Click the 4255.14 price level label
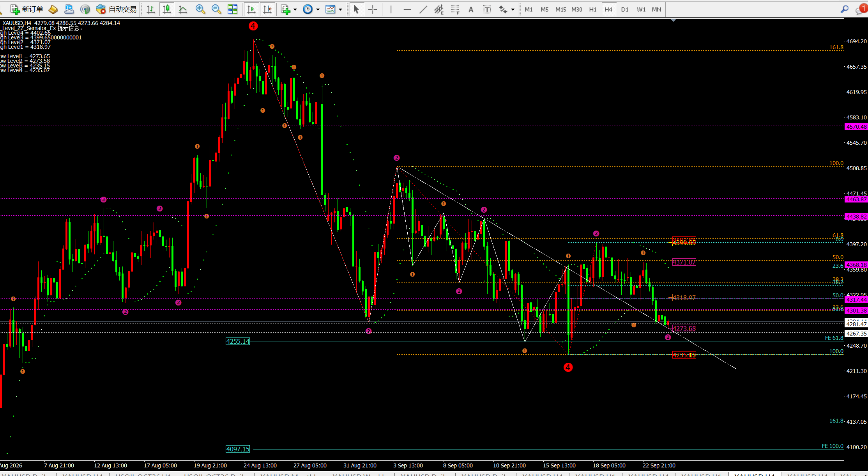 tap(238, 341)
